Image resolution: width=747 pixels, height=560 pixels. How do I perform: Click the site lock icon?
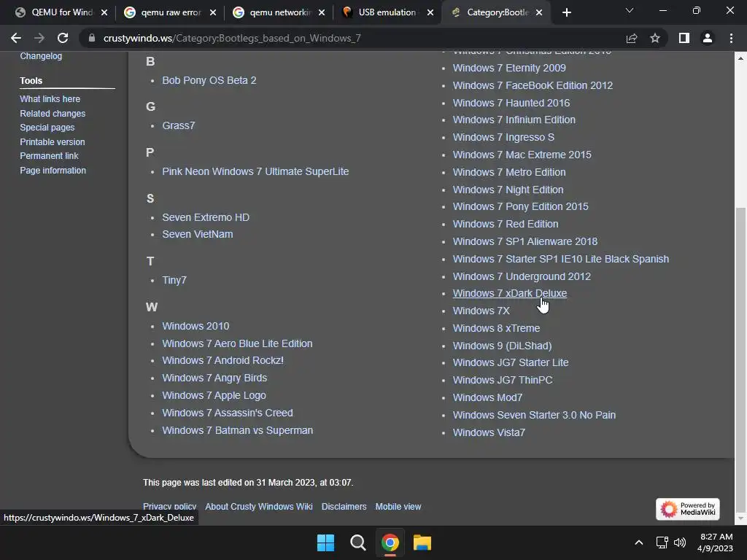[92, 38]
